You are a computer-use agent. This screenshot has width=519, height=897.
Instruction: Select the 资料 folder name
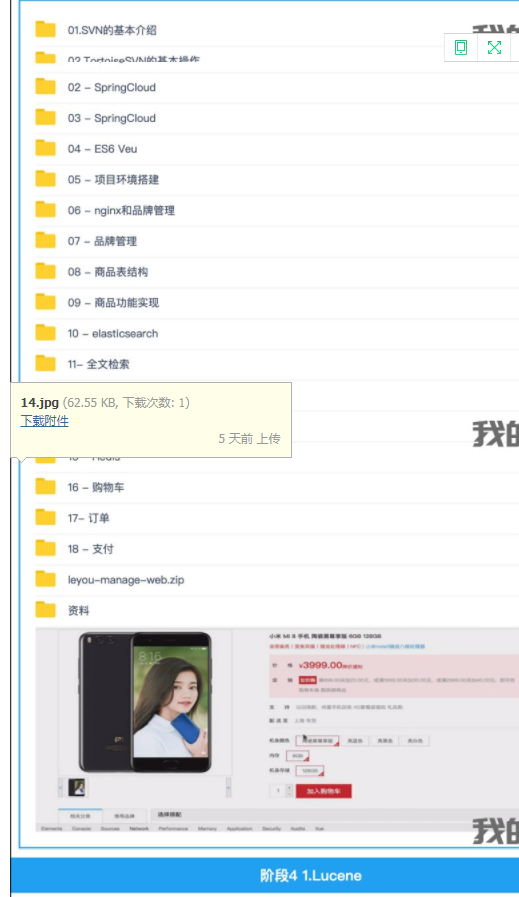[x=78, y=610]
